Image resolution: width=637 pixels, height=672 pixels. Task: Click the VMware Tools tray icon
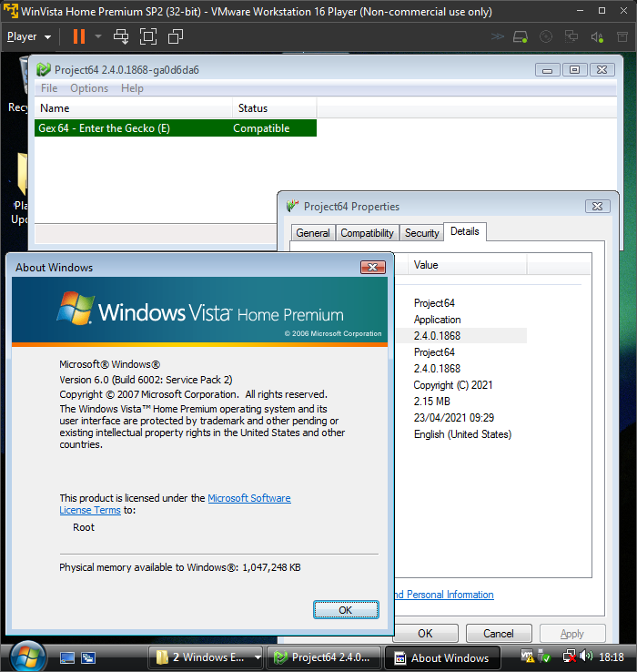[527, 657]
